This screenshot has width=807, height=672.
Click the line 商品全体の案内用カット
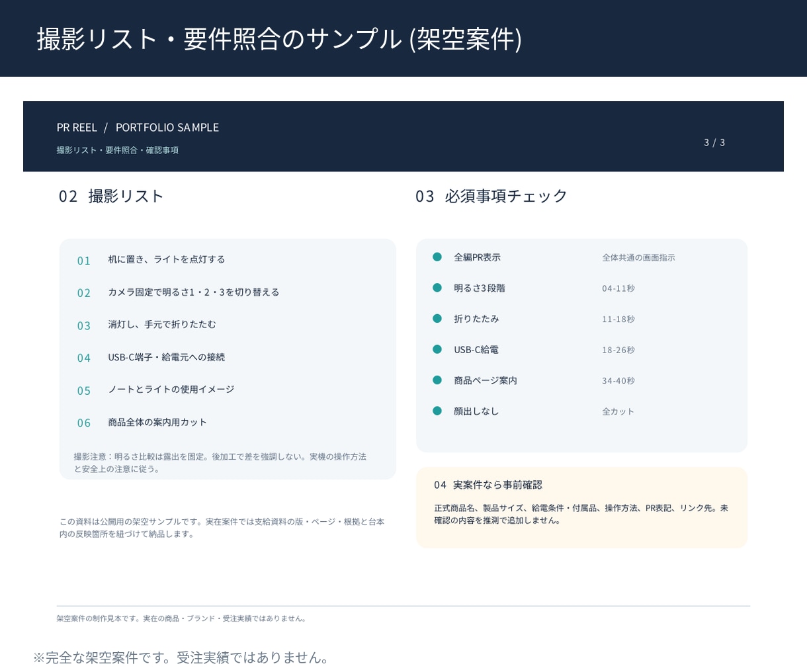coord(157,422)
